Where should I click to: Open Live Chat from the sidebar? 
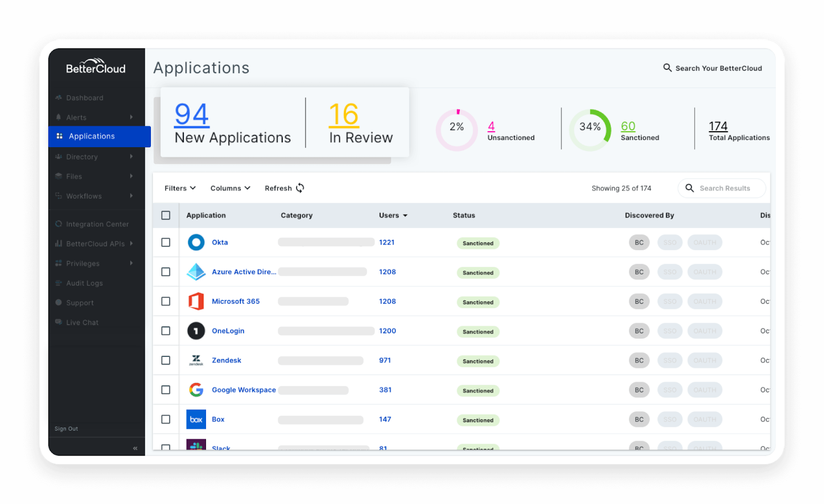pyautogui.click(x=81, y=322)
